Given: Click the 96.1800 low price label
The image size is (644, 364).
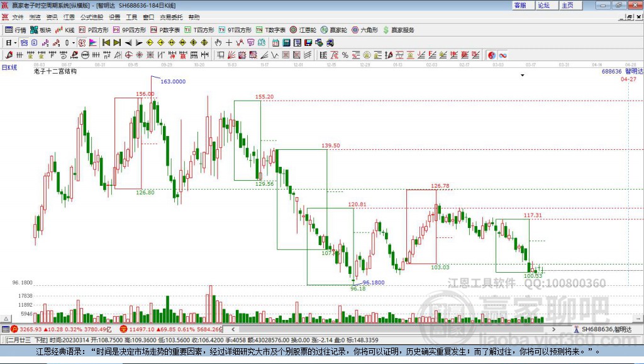Looking at the screenshot, I should click(x=374, y=283).
